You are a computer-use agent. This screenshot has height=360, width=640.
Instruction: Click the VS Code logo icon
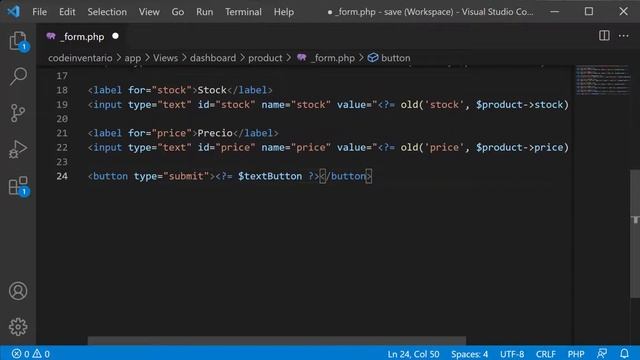[13, 11]
